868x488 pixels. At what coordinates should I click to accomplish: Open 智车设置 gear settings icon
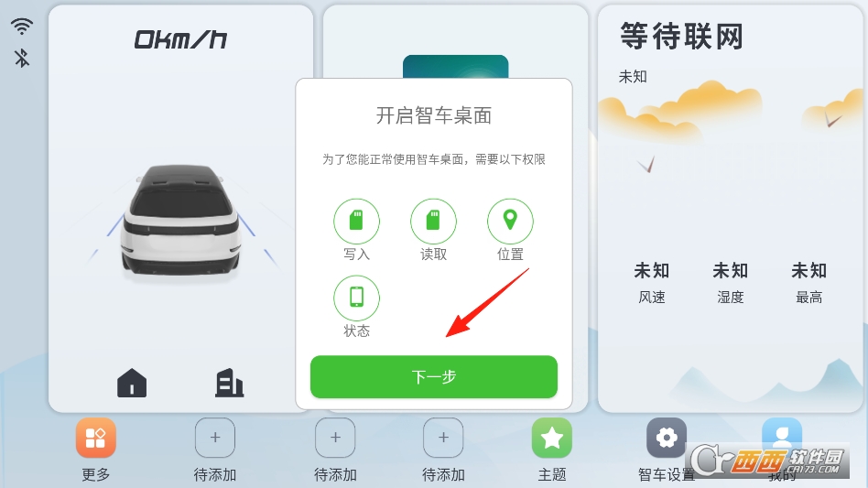[x=667, y=438]
